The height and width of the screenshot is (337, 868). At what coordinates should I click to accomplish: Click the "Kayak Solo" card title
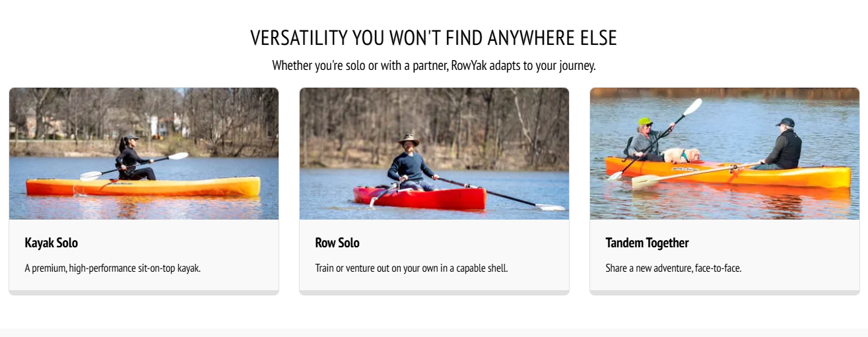point(51,243)
